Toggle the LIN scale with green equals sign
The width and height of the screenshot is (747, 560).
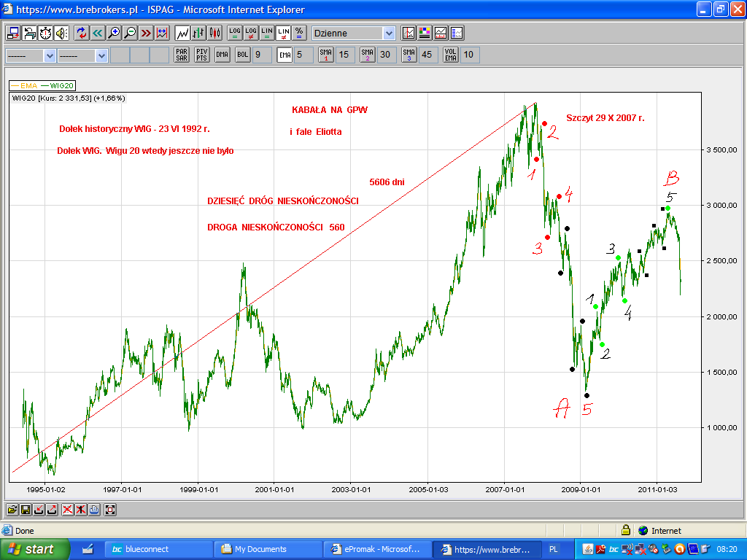coord(267,33)
